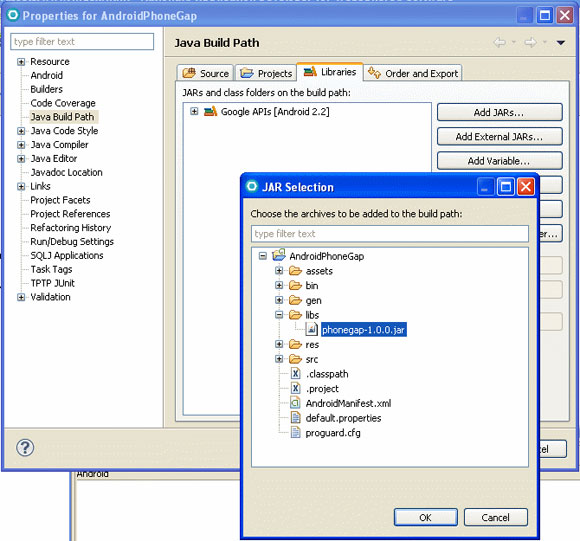Expand the src folder toggle
The width and height of the screenshot is (580, 541).
279,359
